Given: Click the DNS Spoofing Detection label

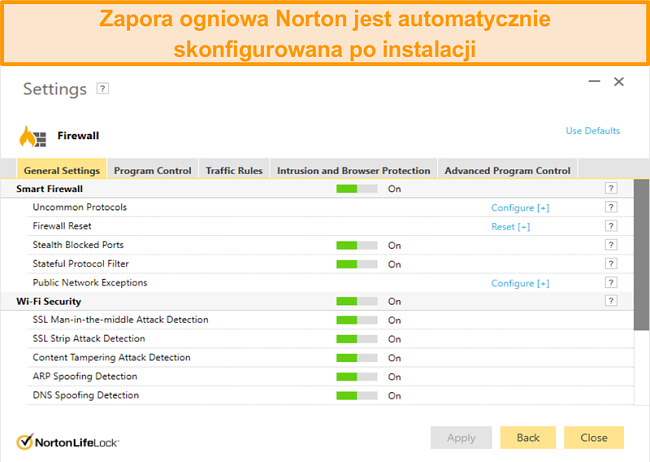Looking at the screenshot, I should [x=85, y=395].
